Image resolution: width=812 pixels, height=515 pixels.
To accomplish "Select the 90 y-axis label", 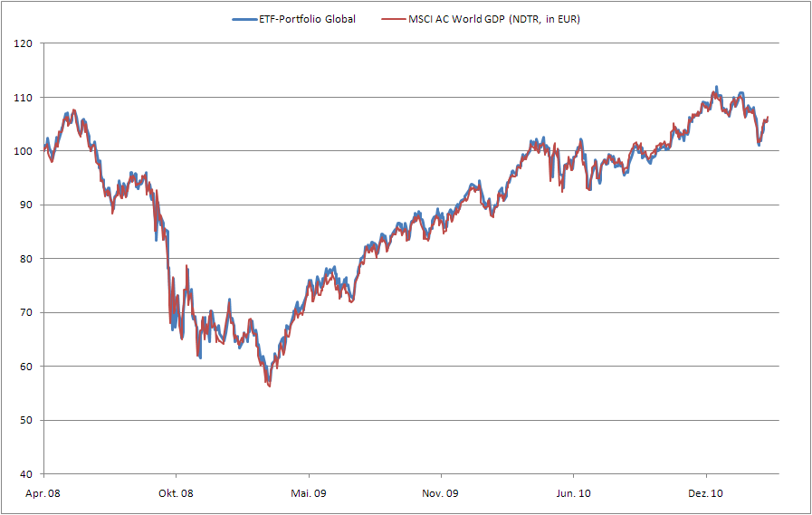I will pyautogui.click(x=27, y=205).
